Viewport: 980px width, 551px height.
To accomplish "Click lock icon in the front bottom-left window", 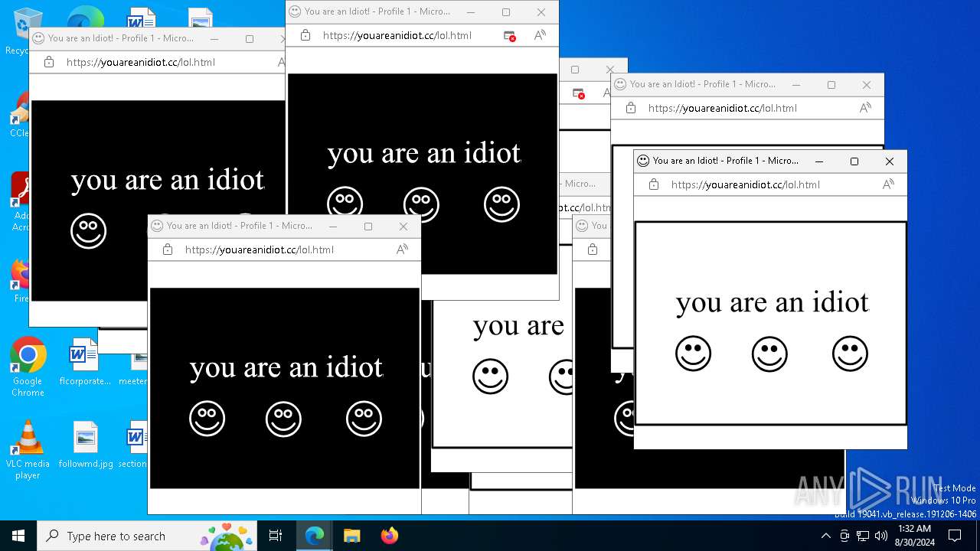I will pyautogui.click(x=168, y=249).
